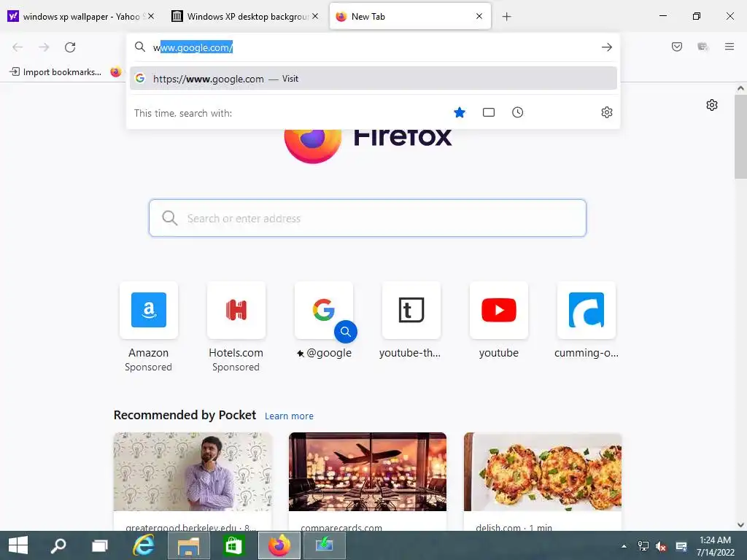Click the muted volume tray icon

[661, 546]
